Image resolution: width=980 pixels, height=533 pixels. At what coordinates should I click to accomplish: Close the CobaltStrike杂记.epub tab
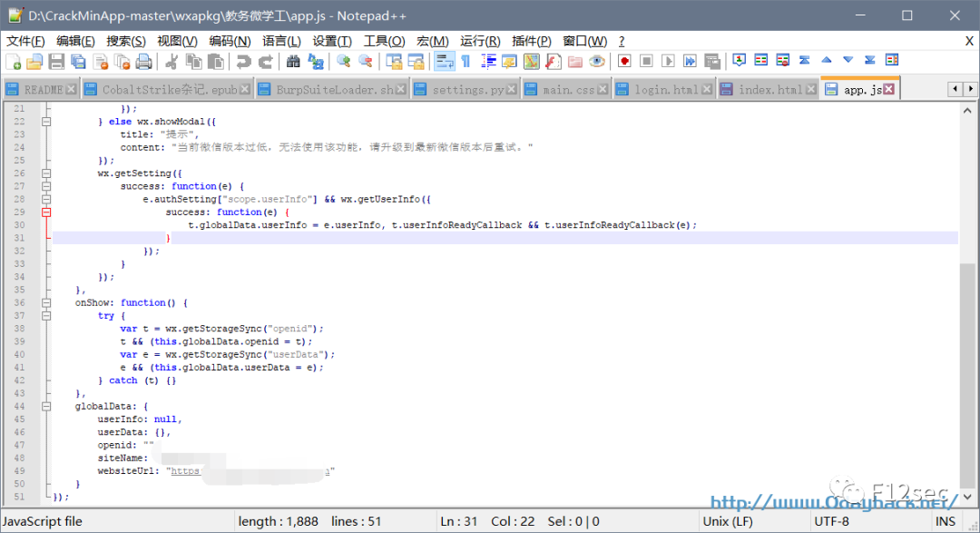(x=245, y=90)
